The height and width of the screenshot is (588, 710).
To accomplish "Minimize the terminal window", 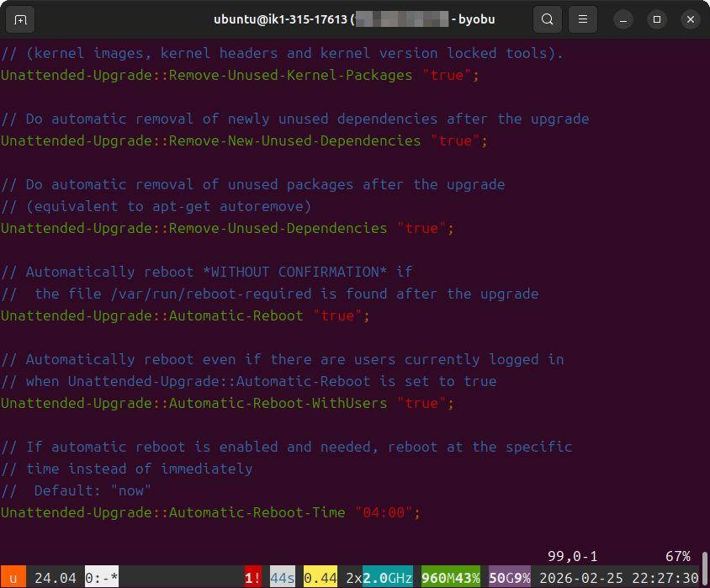I will 622,19.
